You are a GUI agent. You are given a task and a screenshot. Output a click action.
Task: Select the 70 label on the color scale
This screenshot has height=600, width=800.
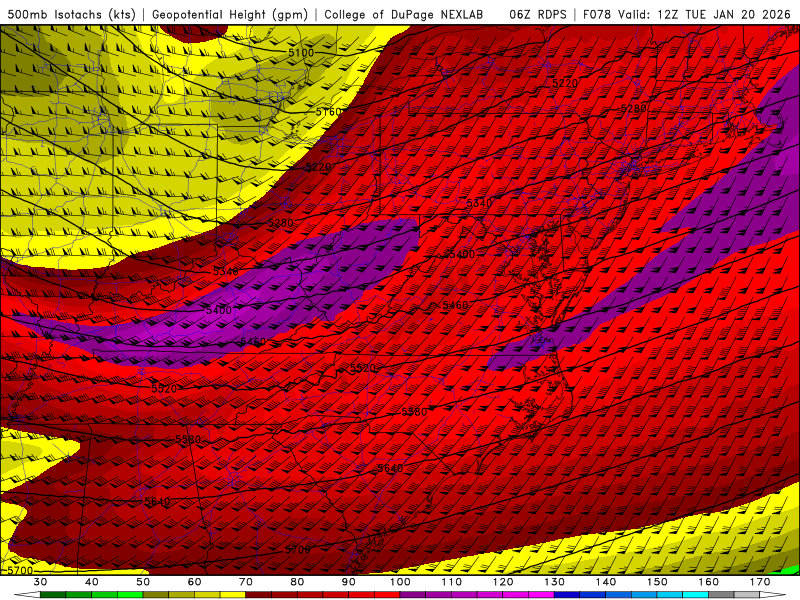point(246,582)
